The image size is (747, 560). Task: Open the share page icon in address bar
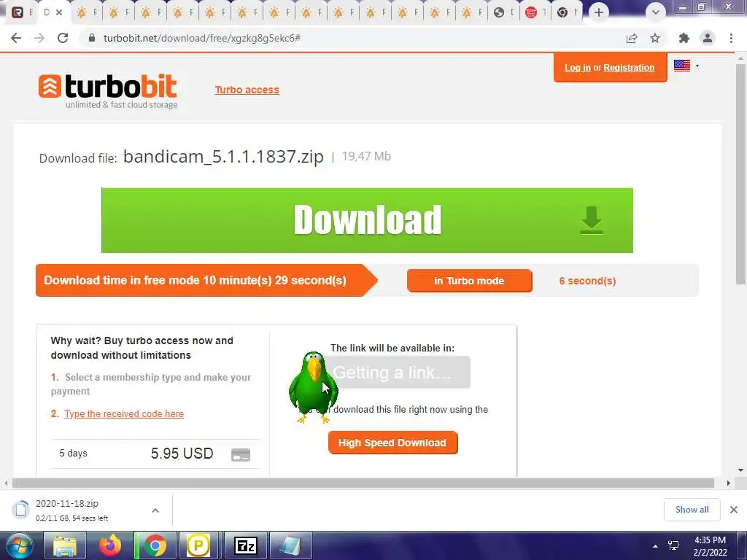point(632,38)
